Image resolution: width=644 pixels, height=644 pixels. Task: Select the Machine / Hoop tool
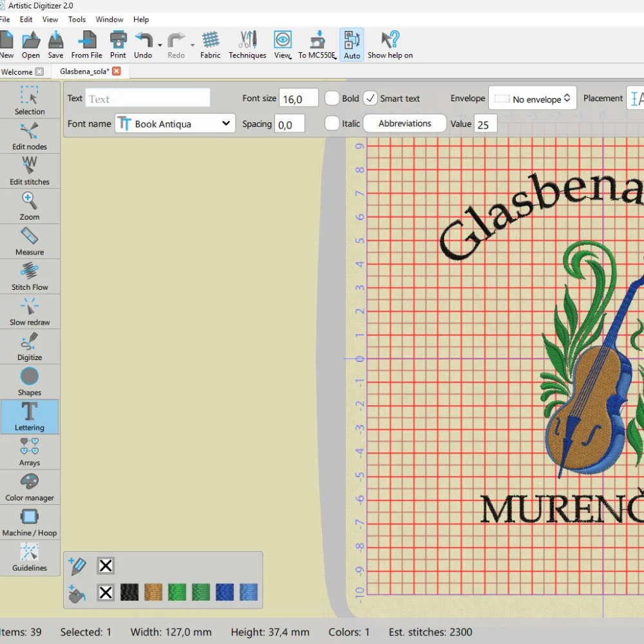[30, 522]
